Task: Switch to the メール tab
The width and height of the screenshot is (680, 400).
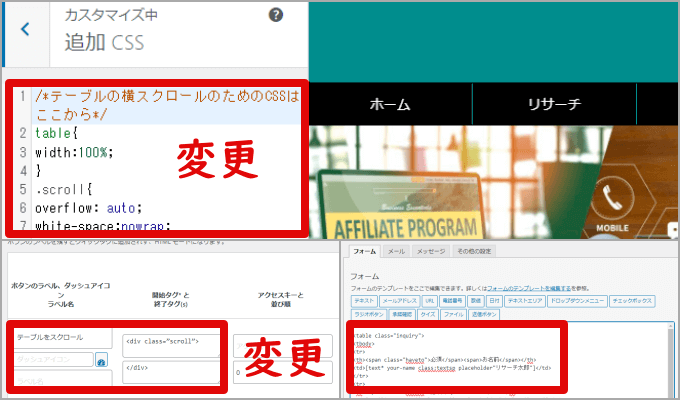Action: click(396, 251)
